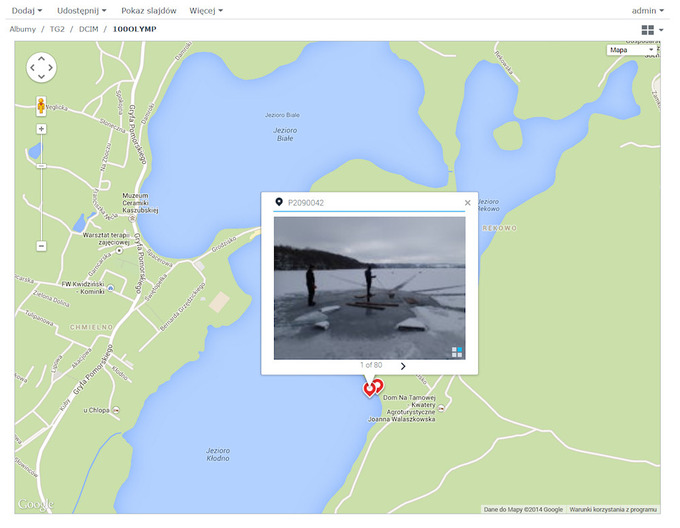Open the ice lake photo thumbnail
680x528 pixels.
[369, 288]
